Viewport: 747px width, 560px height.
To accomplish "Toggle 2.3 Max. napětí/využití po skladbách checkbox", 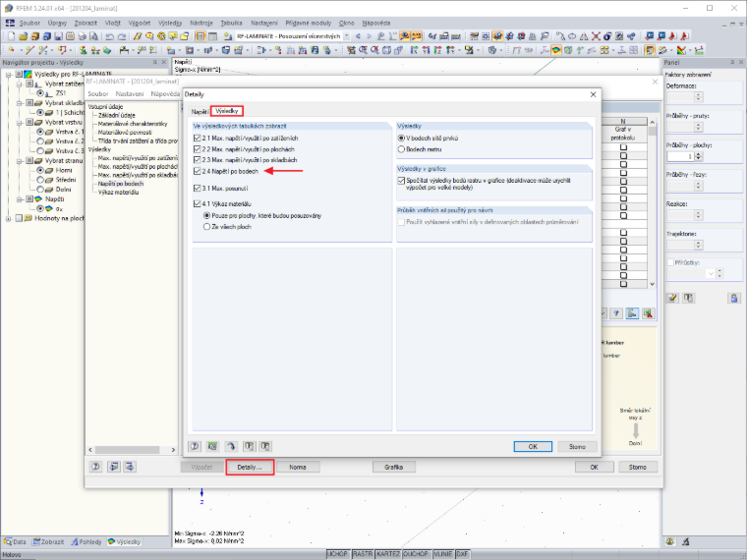I will (198, 160).
